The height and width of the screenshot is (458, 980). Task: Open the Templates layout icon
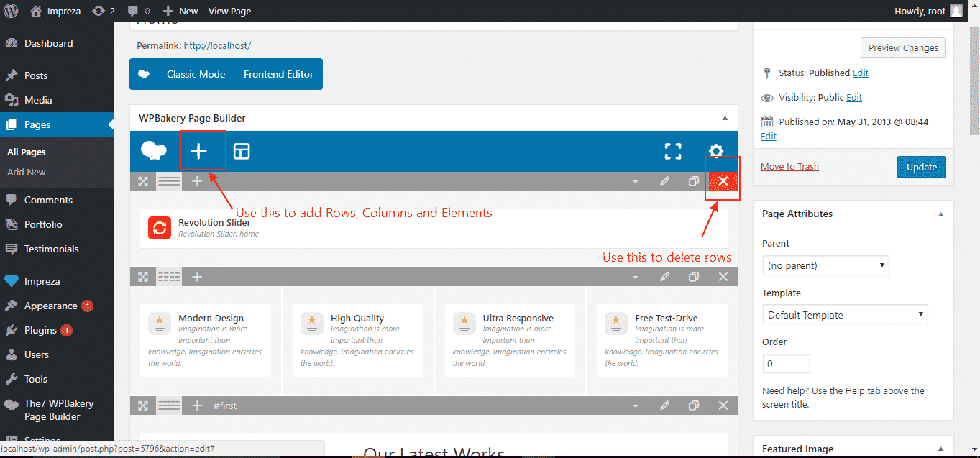(242, 151)
